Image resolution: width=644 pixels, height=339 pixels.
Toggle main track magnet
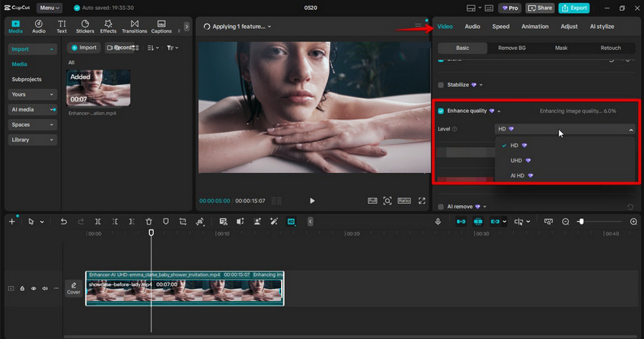(x=461, y=221)
